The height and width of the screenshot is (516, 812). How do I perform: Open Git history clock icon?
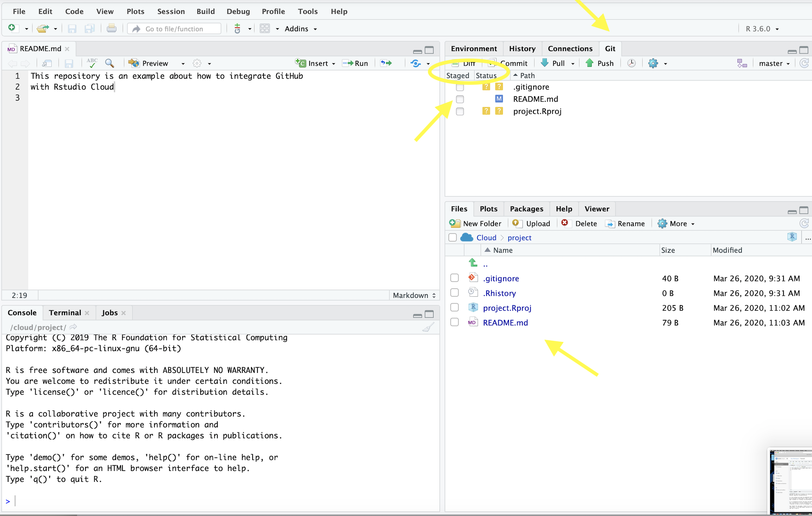(x=631, y=63)
